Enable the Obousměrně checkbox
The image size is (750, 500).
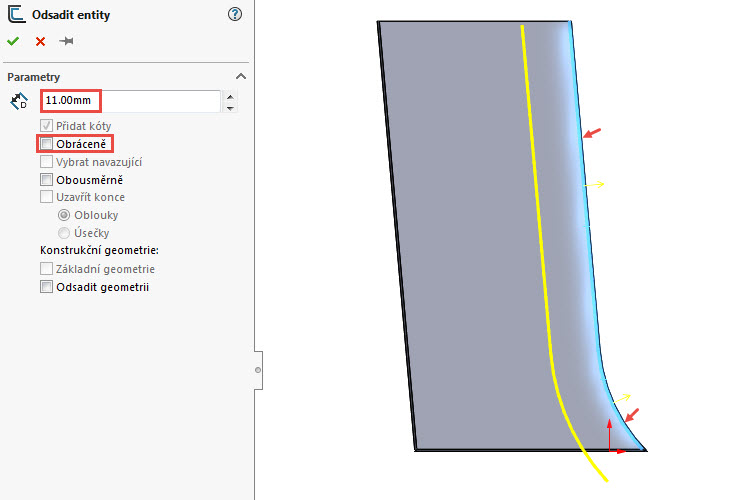pos(46,179)
